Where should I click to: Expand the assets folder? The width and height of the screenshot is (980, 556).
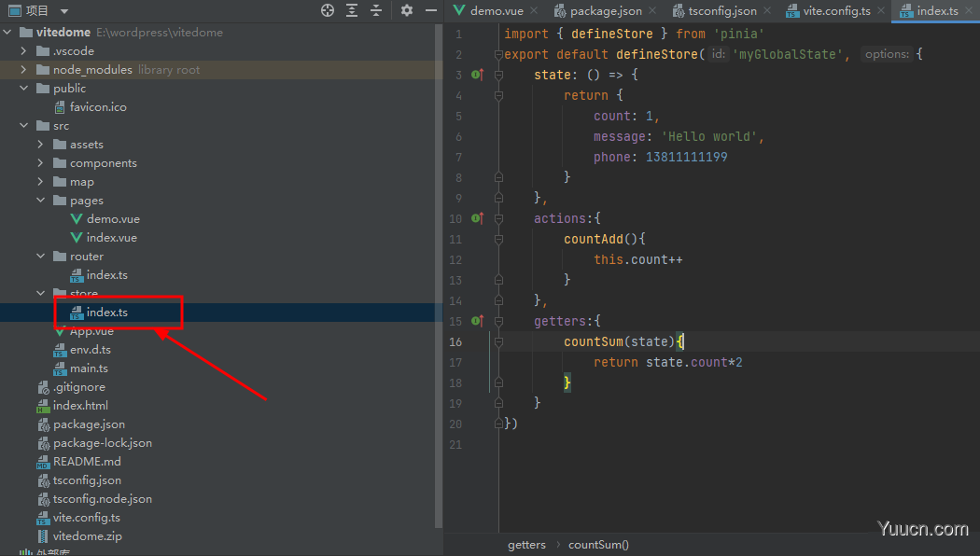[x=41, y=145]
